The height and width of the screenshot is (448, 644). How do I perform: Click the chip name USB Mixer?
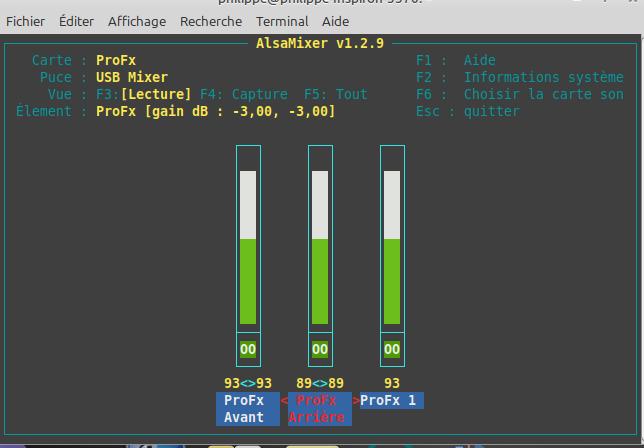coord(132,77)
